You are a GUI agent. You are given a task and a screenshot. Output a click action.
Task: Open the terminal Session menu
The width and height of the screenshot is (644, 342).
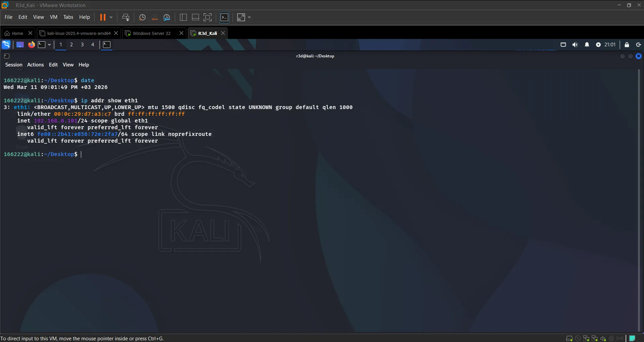[14, 65]
